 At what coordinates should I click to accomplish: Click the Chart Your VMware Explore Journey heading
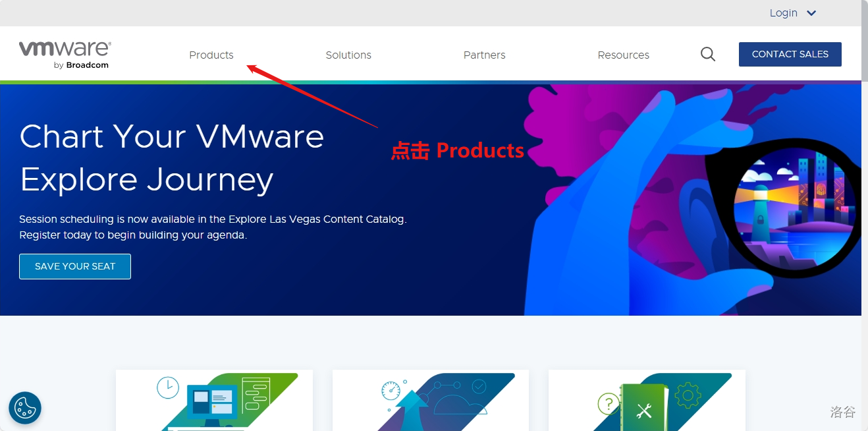pyautogui.click(x=172, y=158)
